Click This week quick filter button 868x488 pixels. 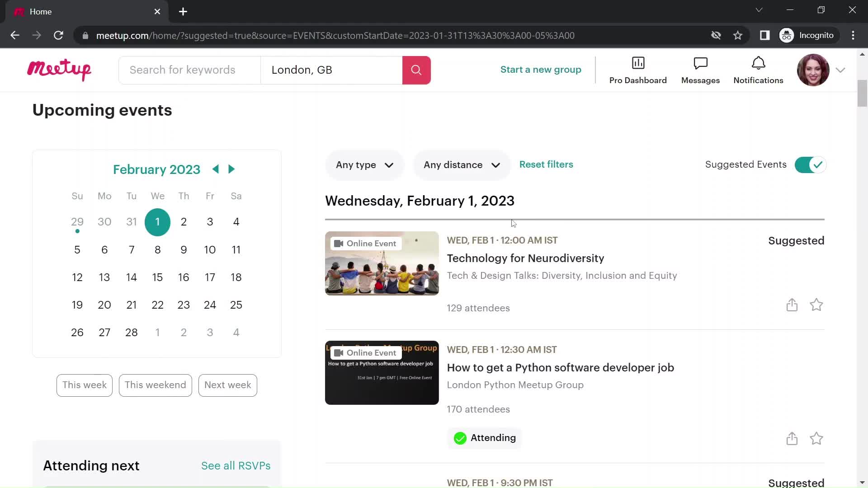(x=85, y=385)
